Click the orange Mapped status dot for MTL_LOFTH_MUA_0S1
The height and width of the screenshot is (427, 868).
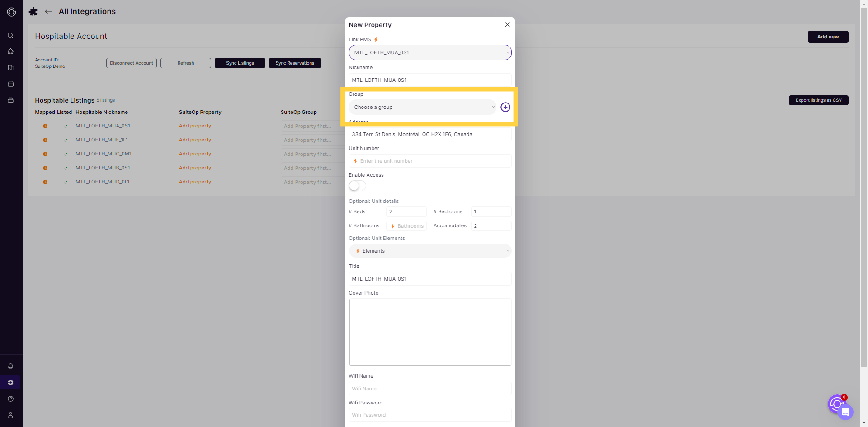tap(45, 126)
